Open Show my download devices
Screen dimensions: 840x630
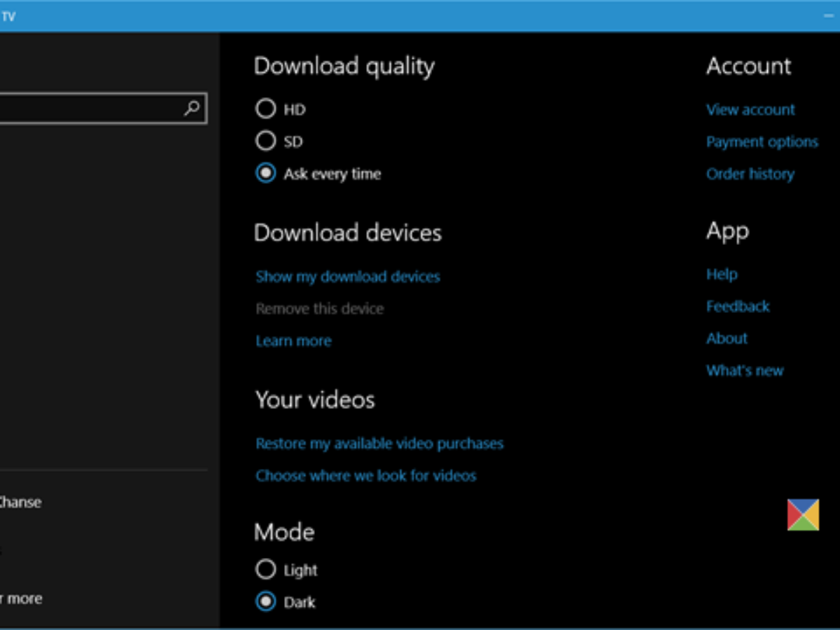(348, 276)
